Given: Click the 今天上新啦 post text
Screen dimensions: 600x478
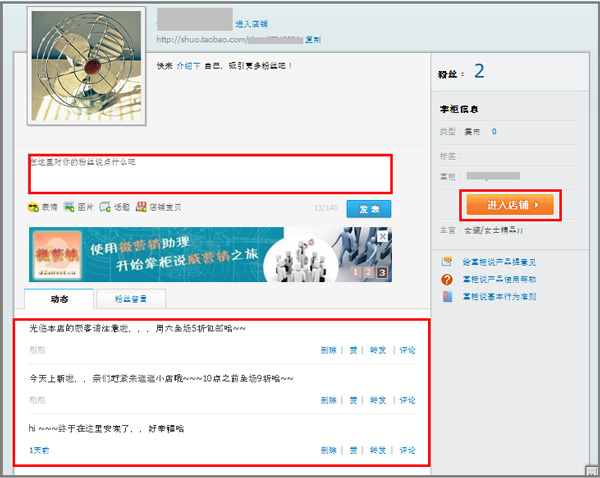Looking at the screenshot, I should pyautogui.click(x=161, y=379).
